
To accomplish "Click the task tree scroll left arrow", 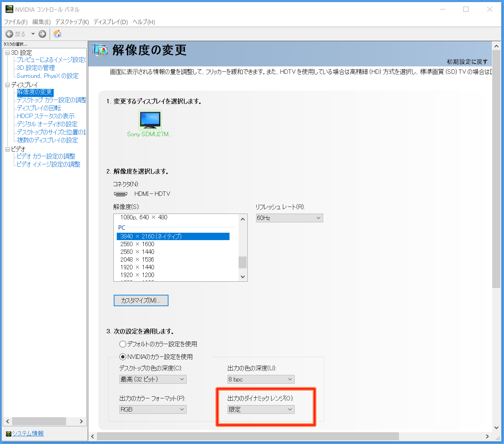I will click(8, 421).
